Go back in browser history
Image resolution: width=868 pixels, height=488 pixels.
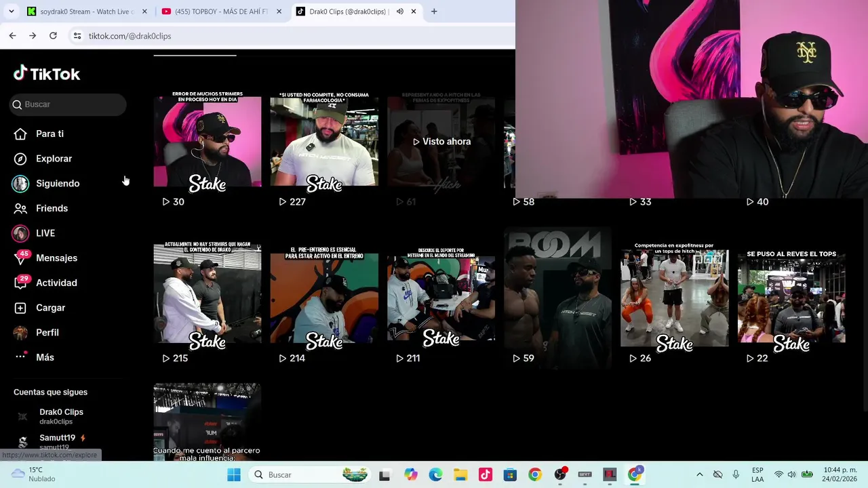(12, 36)
